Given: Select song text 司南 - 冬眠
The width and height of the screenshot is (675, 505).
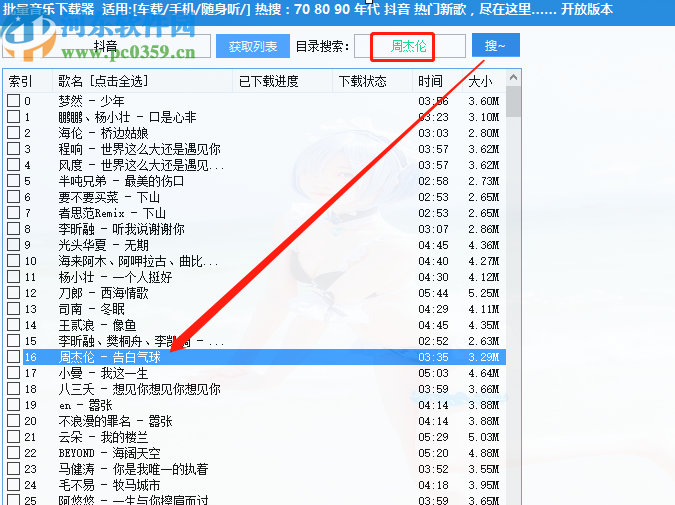Looking at the screenshot, I should point(91,309).
